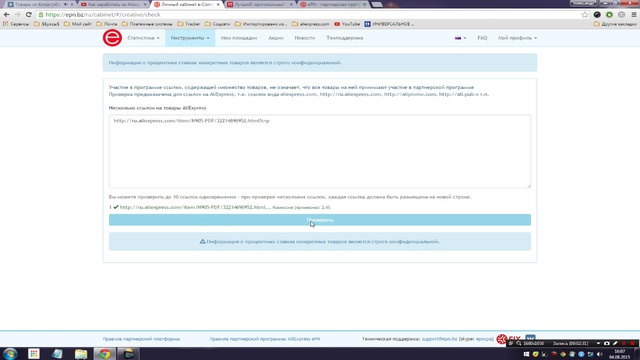The width and height of the screenshot is (640, 360).
Task: Click the warning triangle icon in notice
Action: coord(202,241)
